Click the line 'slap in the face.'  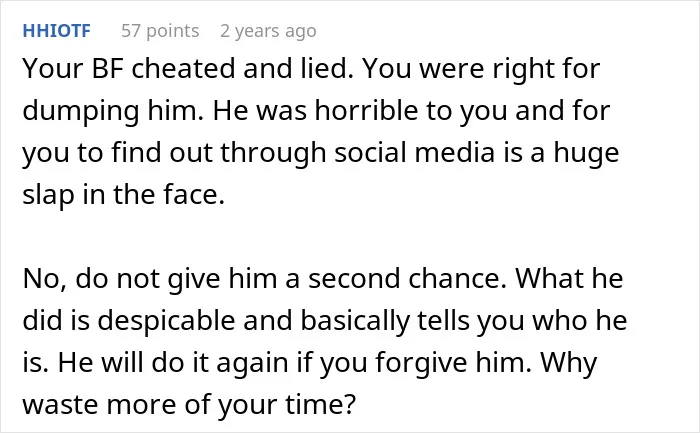click(x=124, y=196)
